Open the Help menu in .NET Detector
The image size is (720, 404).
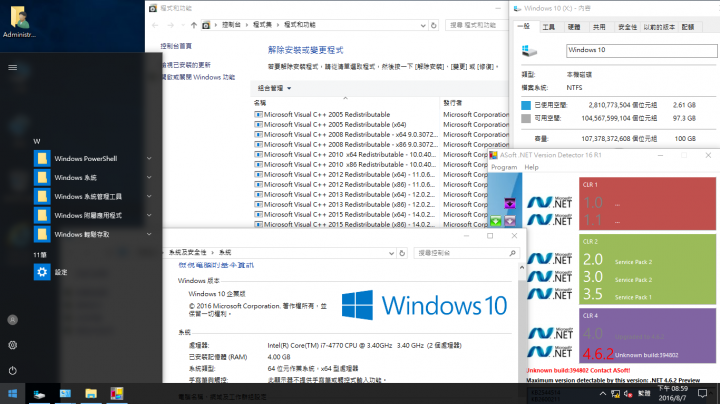531,167
